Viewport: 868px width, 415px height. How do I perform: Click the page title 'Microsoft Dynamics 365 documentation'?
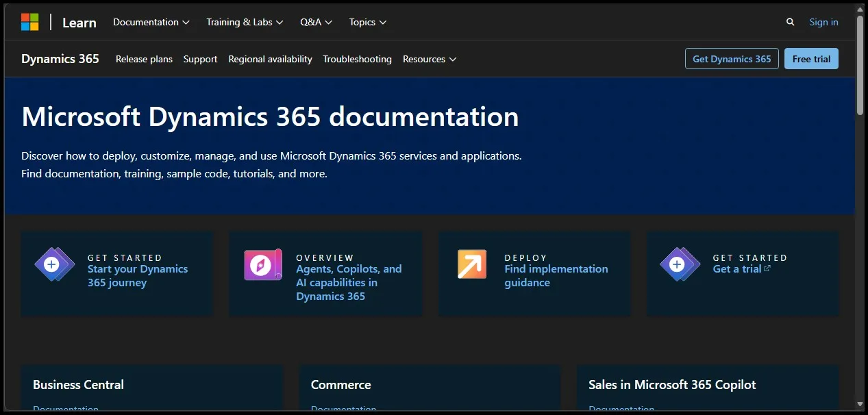coord(270,116)
